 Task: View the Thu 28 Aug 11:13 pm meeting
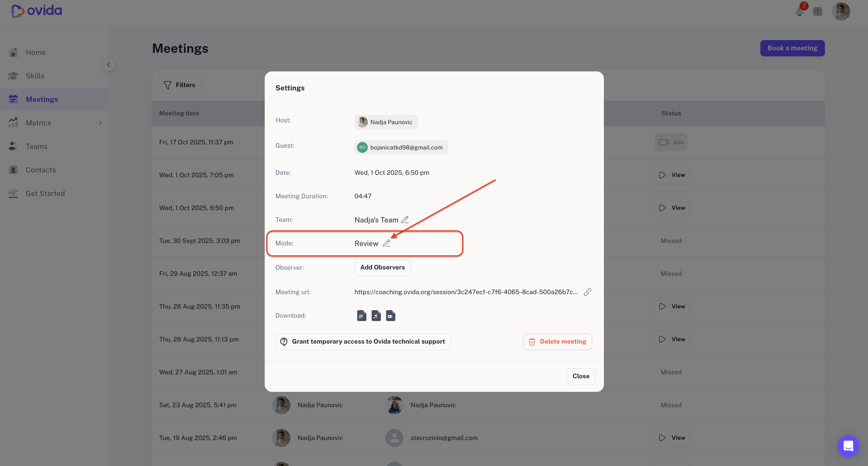pyautogui.click(x=671, y=339)
